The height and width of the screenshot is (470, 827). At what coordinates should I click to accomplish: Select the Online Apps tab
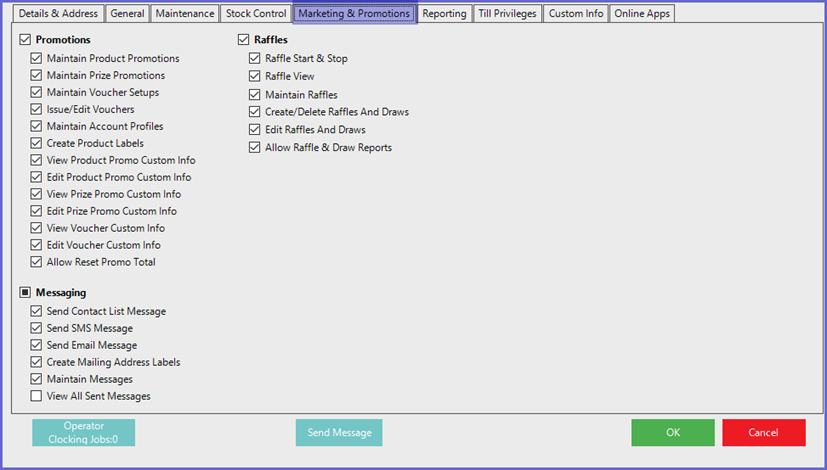point(643,14)
